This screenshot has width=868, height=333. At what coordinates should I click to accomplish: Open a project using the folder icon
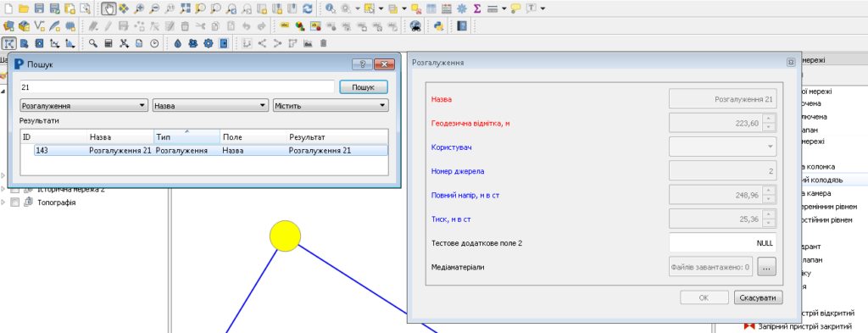click(23, 8)
